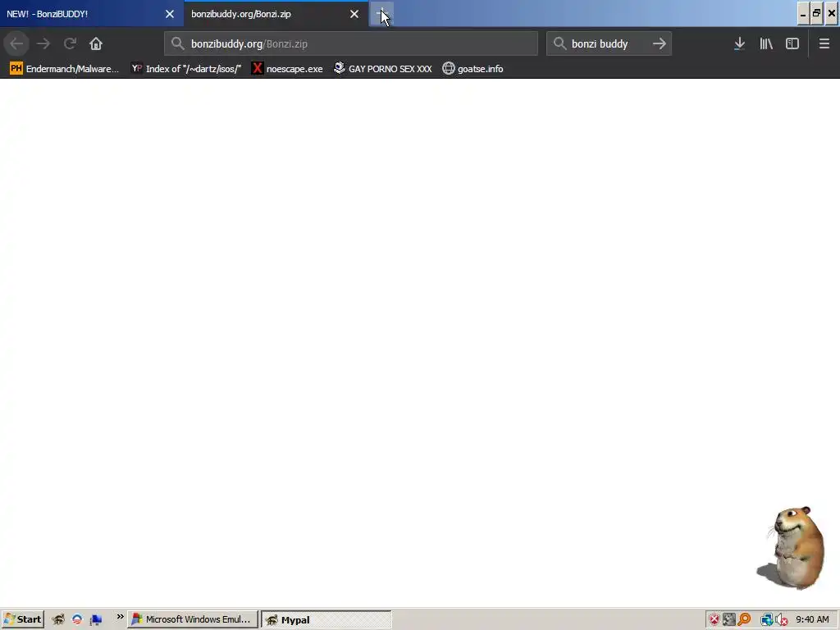Toggle the sidebar view
840x630 pixels.
792,44
